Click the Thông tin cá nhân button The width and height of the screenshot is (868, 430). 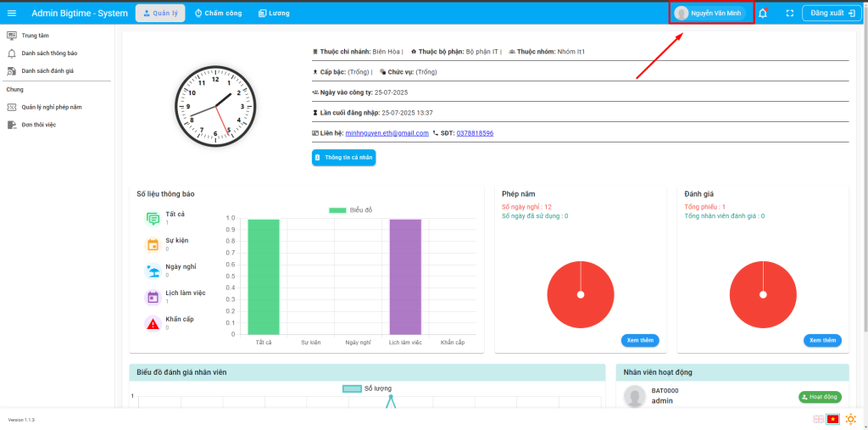(x=343, y=157)
